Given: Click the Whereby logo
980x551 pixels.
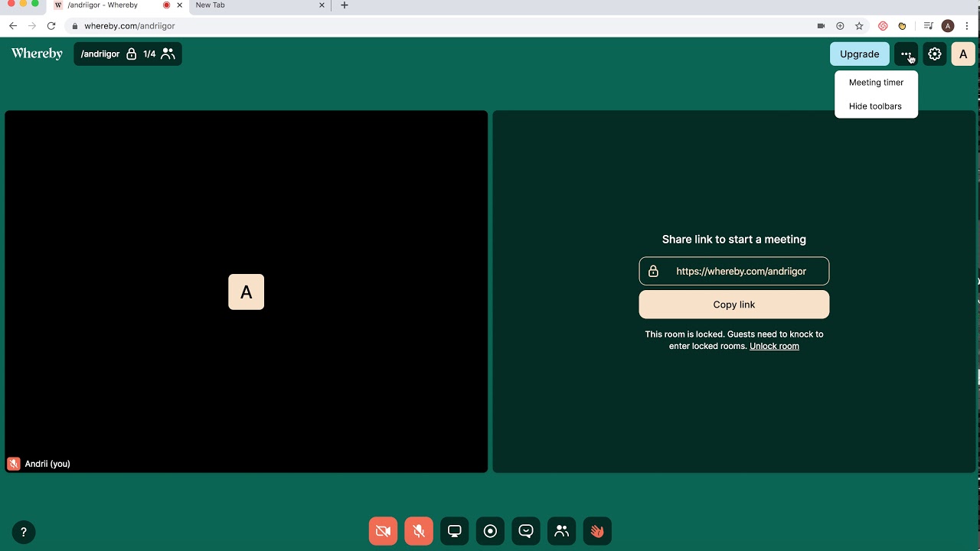Looking at the screenshot, I should pyautogui.click(x=37, y=54).
